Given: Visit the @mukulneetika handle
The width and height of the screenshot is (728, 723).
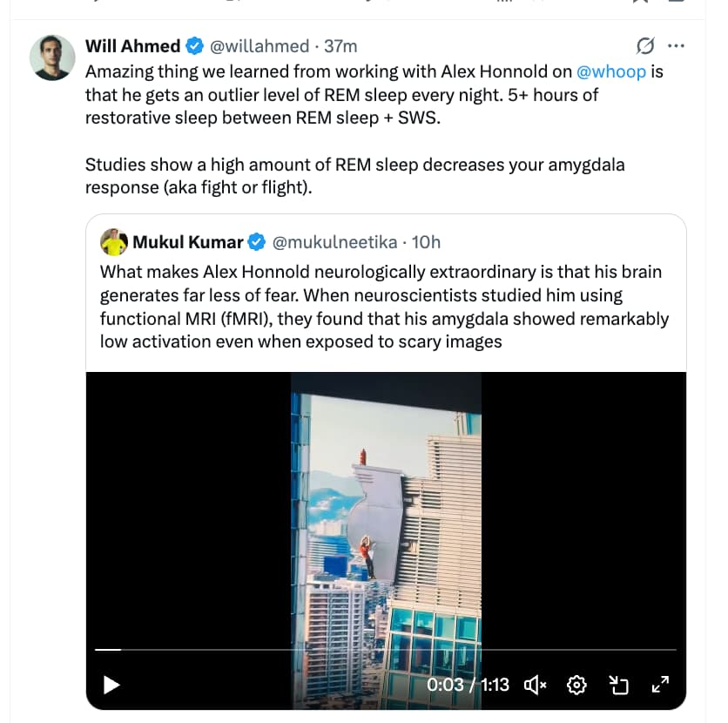Looking at the screenshot, I should [x=335, y=241].
